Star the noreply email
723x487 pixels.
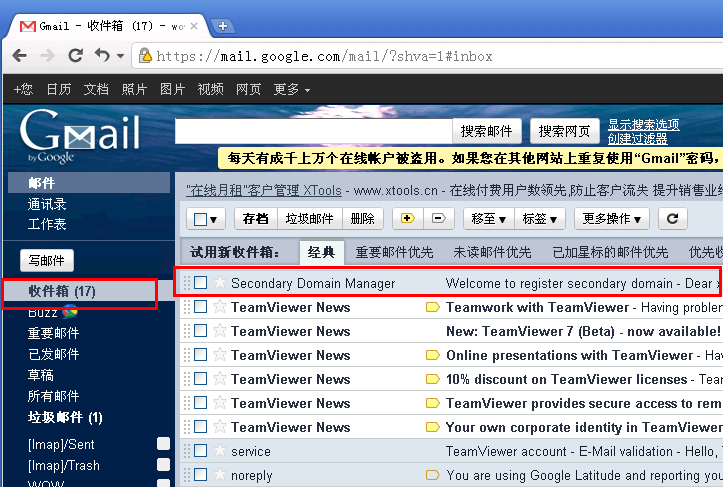tap(219, 475)
